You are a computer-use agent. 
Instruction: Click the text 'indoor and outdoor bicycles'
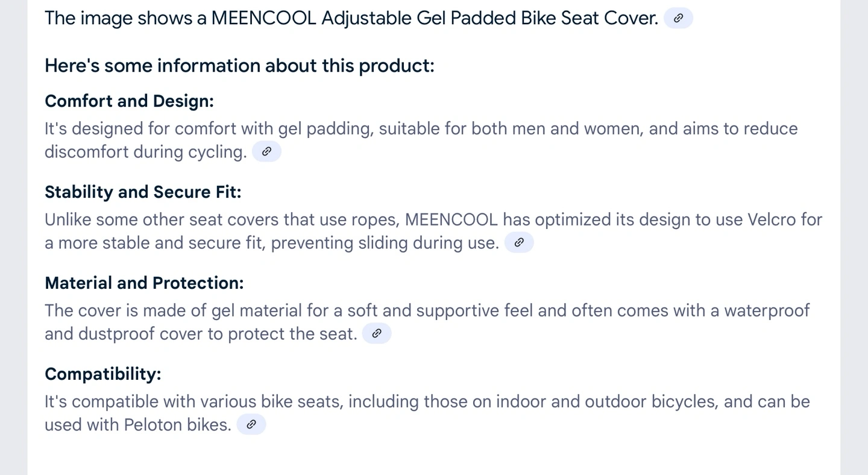[x=606, y=402]
